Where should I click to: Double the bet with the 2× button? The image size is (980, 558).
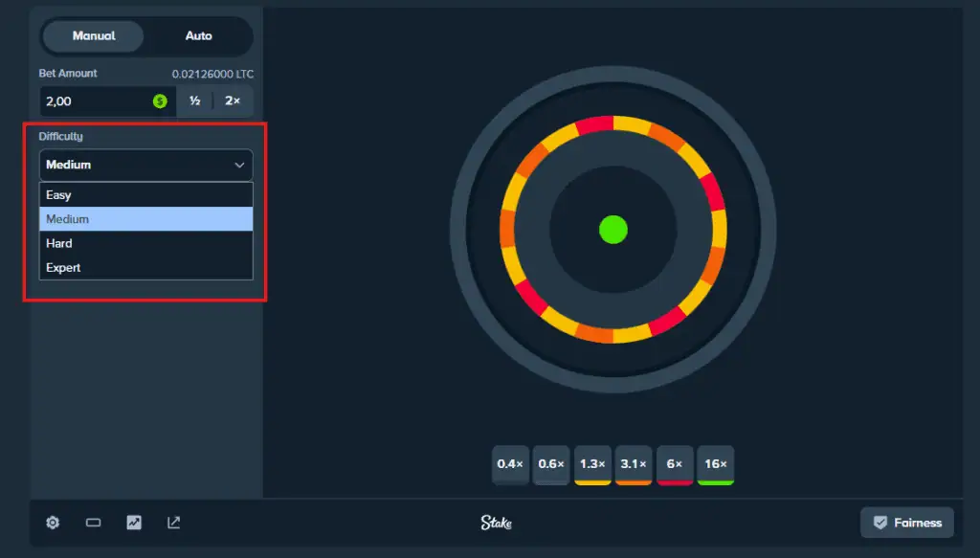[x=231, y=100]
